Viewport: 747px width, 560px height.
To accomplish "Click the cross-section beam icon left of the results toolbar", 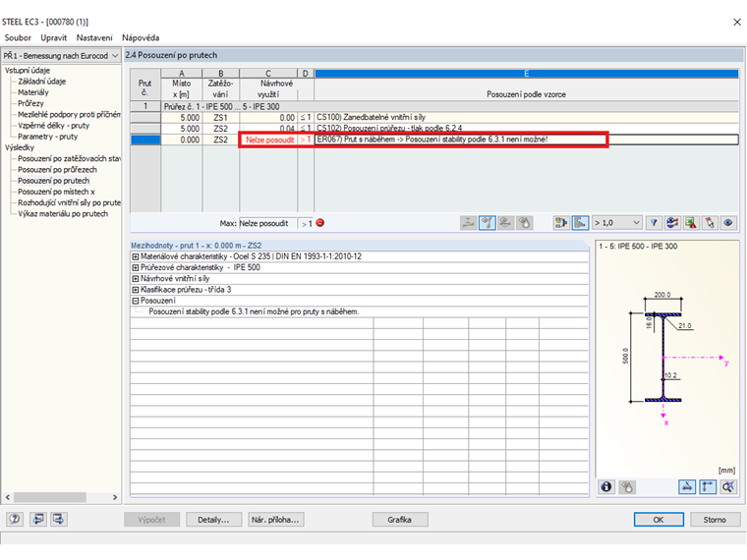I will coord(468,223).
